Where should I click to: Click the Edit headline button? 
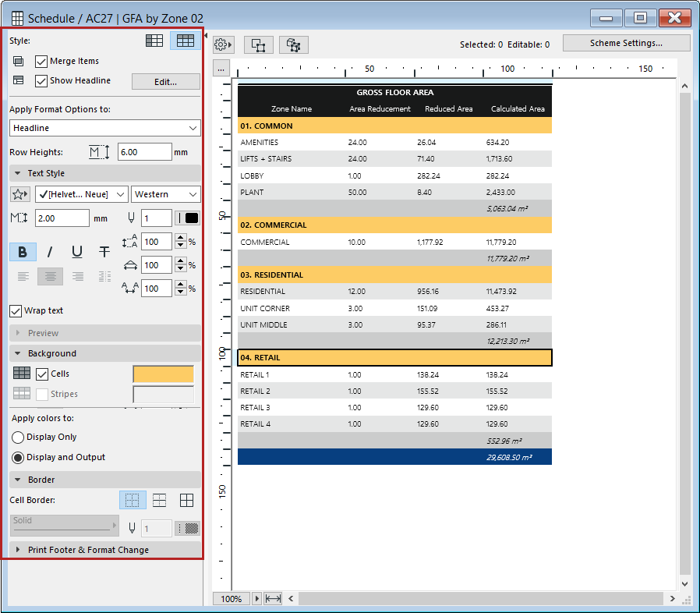click(165, 81)
